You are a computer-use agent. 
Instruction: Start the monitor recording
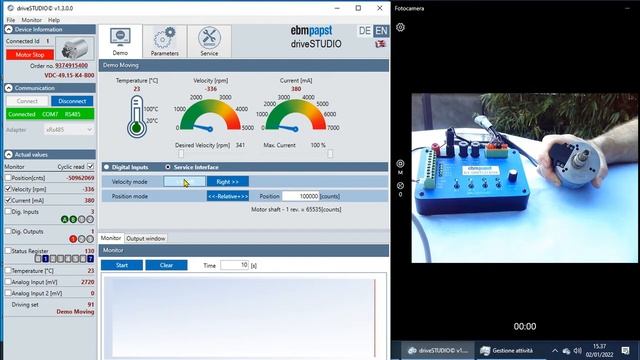(122, 265)
